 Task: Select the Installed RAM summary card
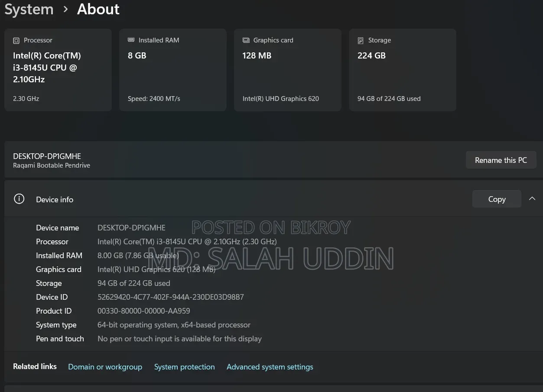(x=173, y=70)
